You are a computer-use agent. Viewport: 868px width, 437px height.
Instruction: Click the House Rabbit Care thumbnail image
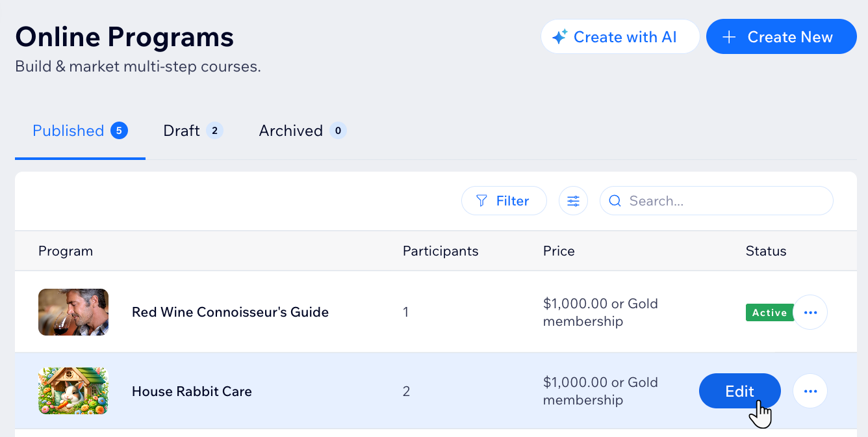73,391
